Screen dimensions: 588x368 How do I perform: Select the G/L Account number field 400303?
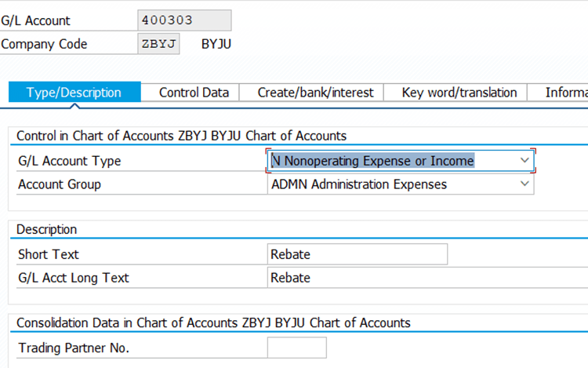click(x=184, y=20)
